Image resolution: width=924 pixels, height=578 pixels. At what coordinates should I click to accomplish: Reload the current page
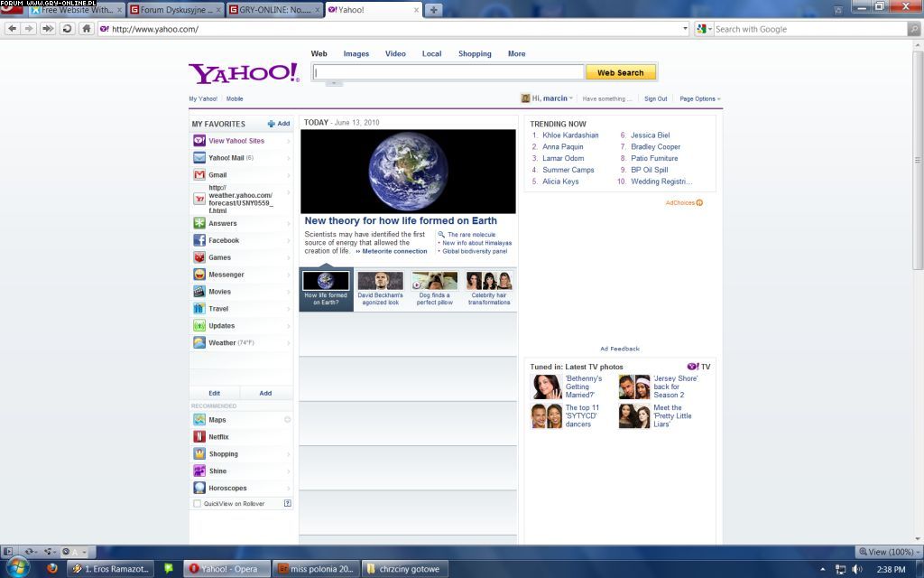(67, 28)
